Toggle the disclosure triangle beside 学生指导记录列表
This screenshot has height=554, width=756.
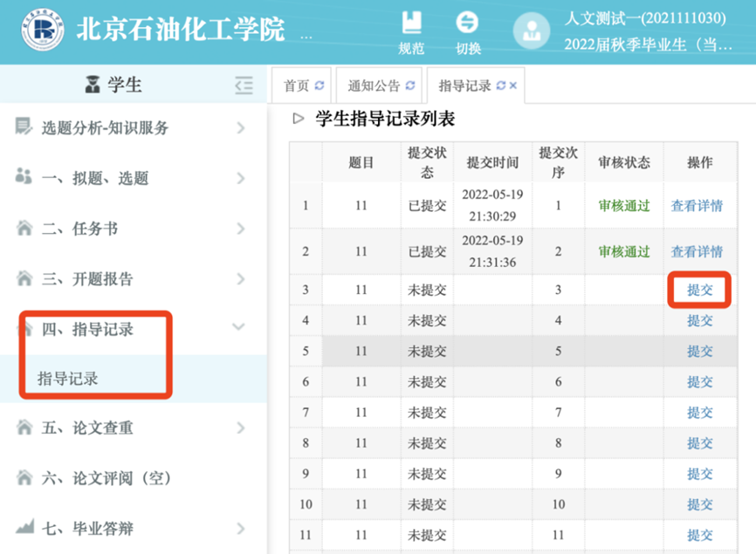click(x=299, y=119)
